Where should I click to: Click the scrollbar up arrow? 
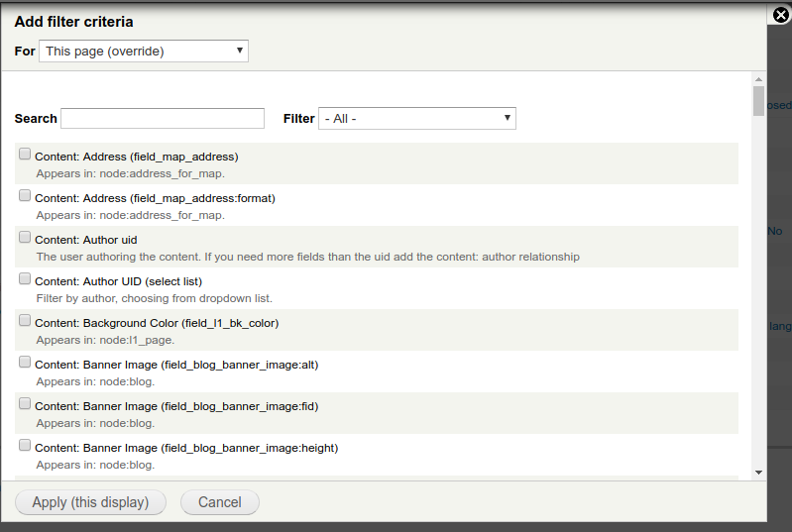coord(758,79)
